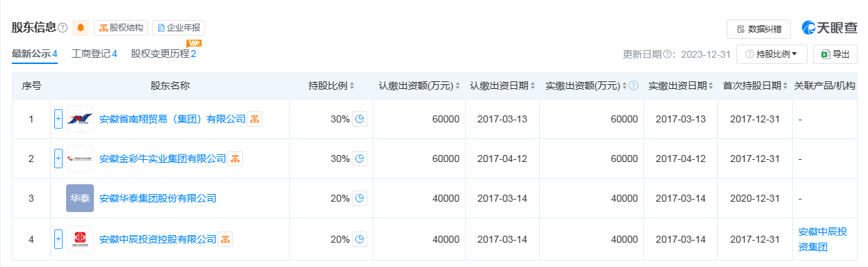
Task: Open 安徽中辰投资控股有限公司 link
Action: 158,238
